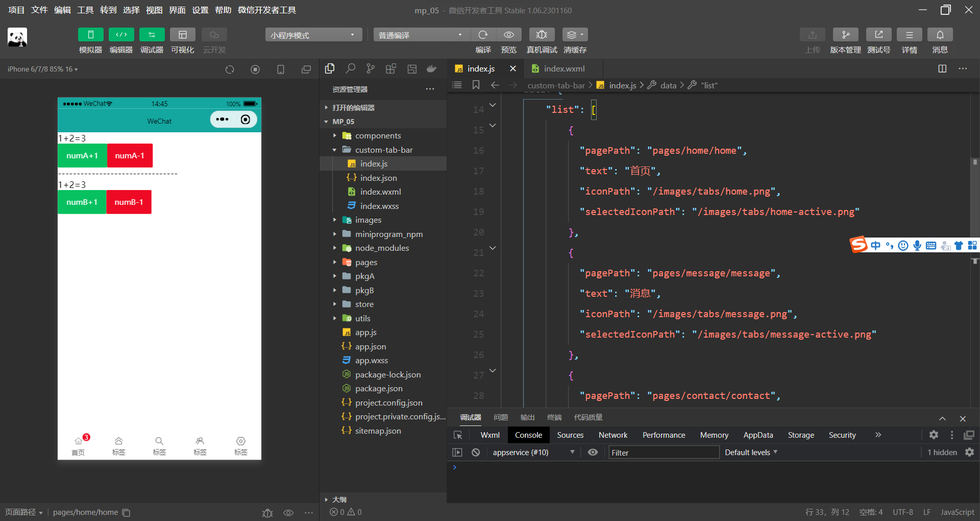Open the 编辑 menu
Screen dimensions: 980x521
click(62, 10)
